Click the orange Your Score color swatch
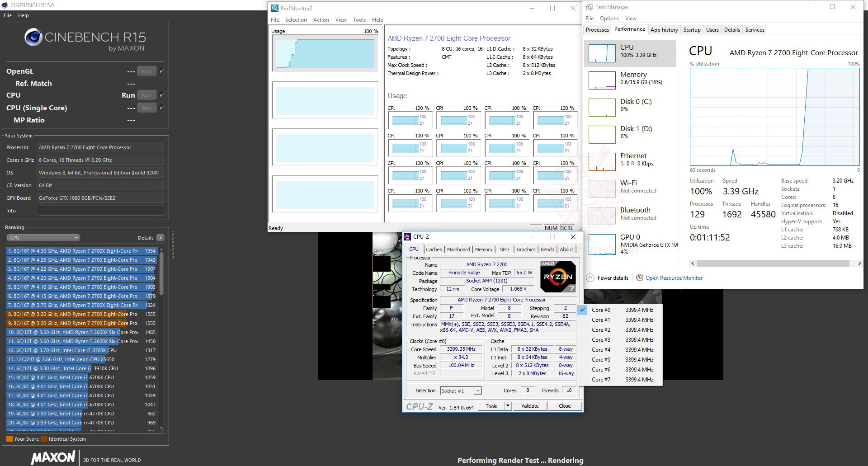868x466 pixels. pyautogui.click(x=9, y=438)
